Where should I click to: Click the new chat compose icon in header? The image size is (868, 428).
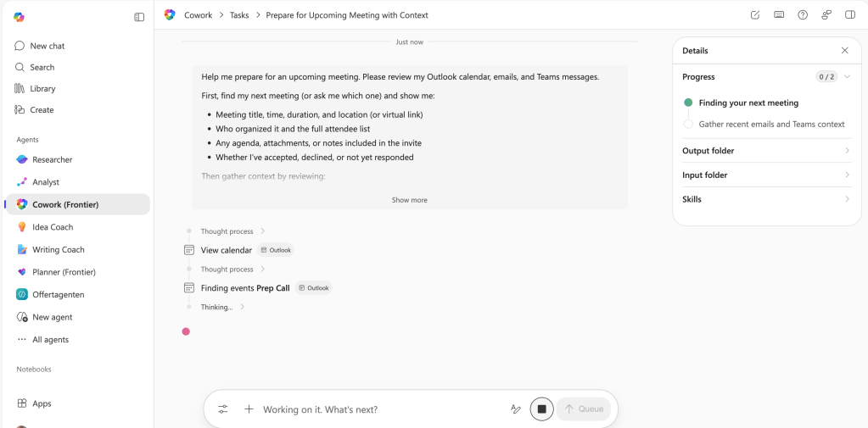click(x=755, y=15)
